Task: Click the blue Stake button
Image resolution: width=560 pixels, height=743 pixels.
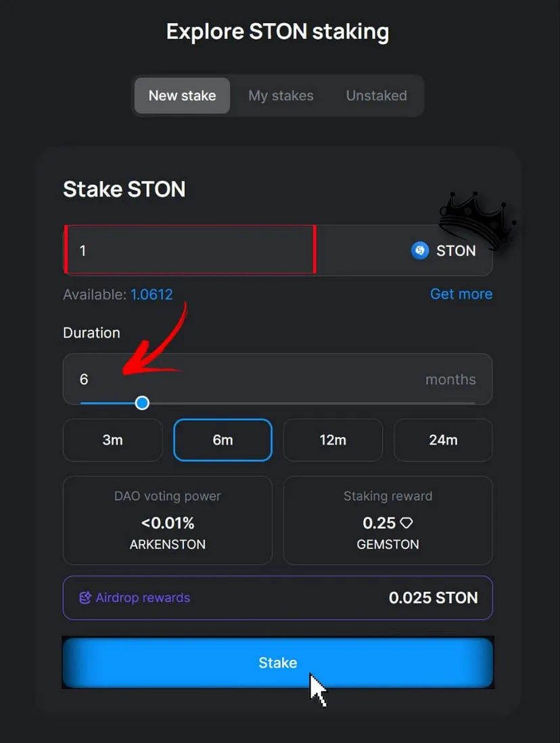Action: pos(278,662)
